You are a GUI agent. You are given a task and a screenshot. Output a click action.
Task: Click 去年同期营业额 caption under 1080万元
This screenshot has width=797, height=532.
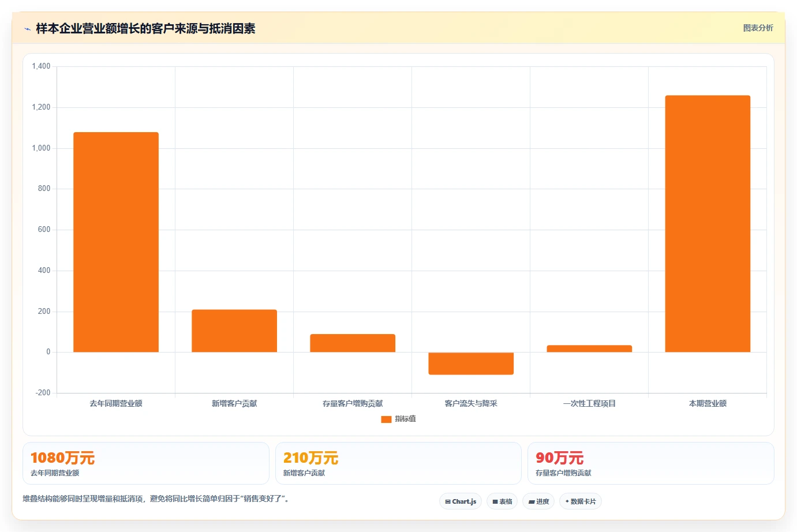click(x=55, y=473)
